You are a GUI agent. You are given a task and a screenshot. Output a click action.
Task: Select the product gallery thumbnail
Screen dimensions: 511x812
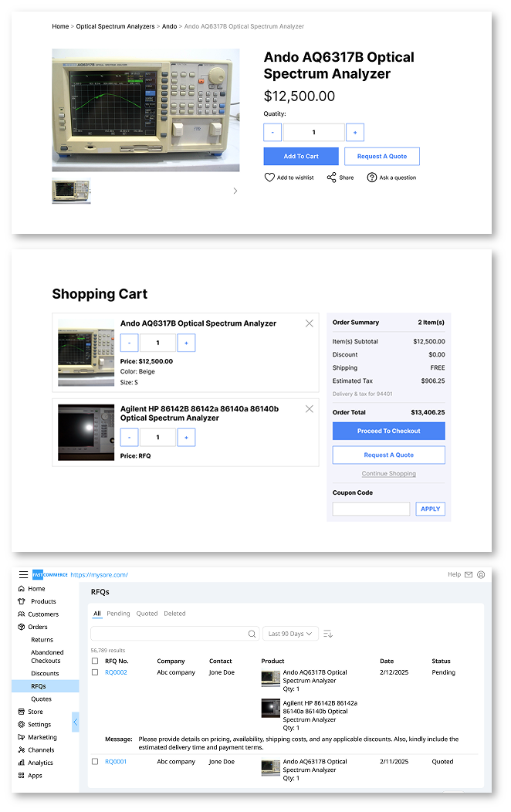coord(72,191)
